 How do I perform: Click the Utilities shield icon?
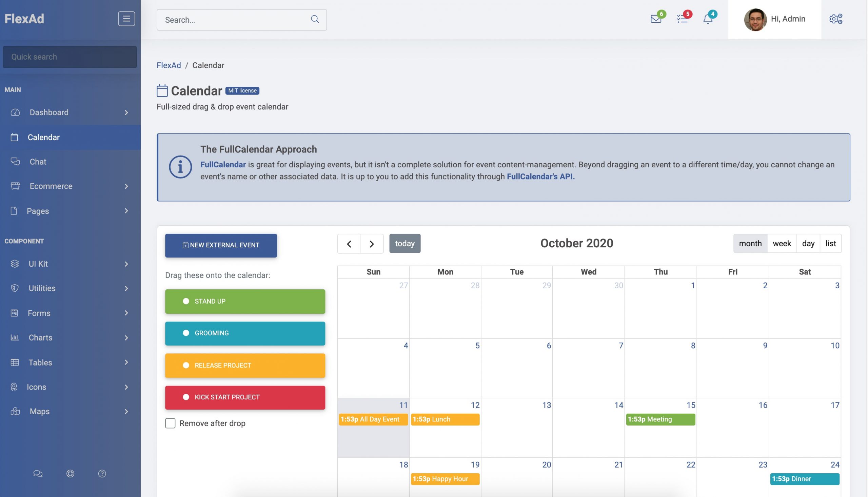pyautogui.click(x=15, y=288)
